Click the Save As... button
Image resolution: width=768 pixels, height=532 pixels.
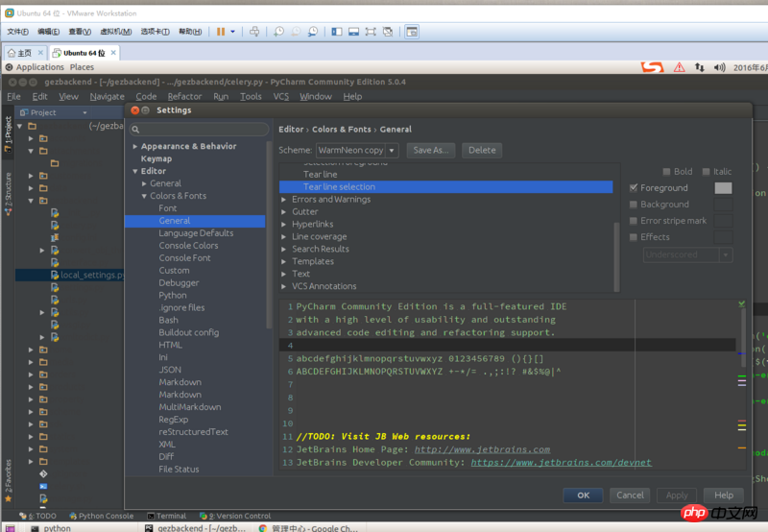coord(431,150)
